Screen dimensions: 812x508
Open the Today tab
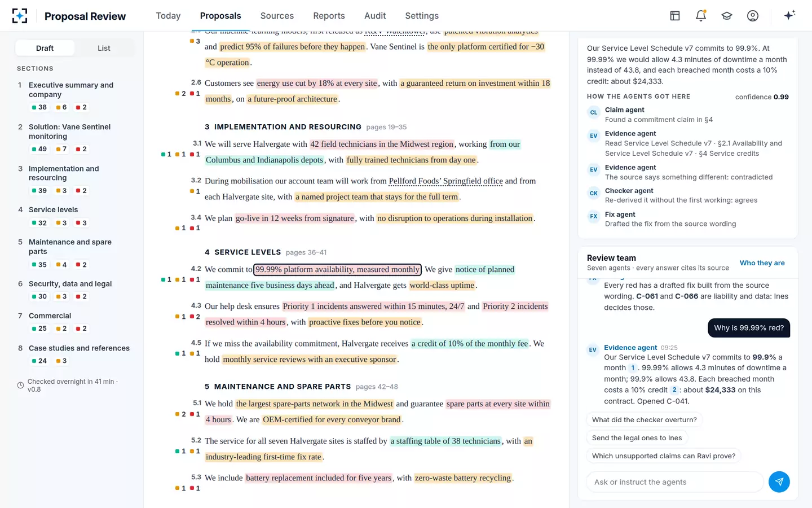(168, 16)
